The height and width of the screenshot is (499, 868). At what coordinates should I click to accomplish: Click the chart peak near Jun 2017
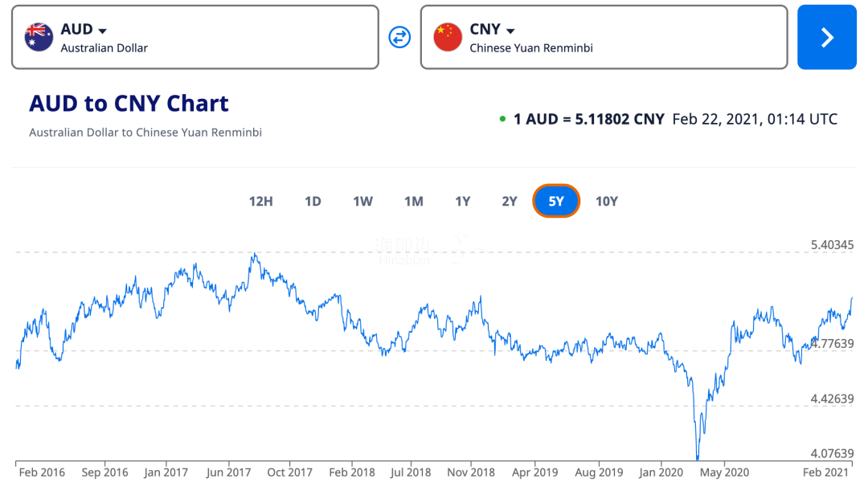pos(254,255)
